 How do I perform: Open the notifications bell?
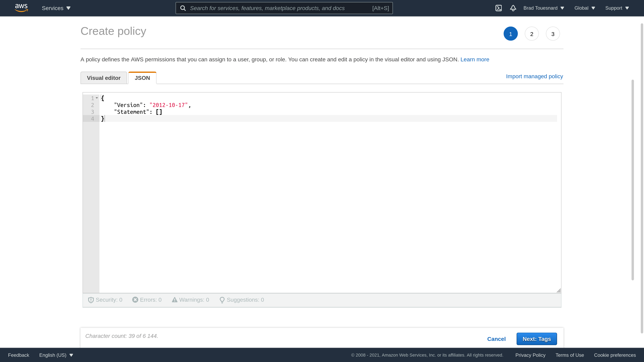point(513,8)
